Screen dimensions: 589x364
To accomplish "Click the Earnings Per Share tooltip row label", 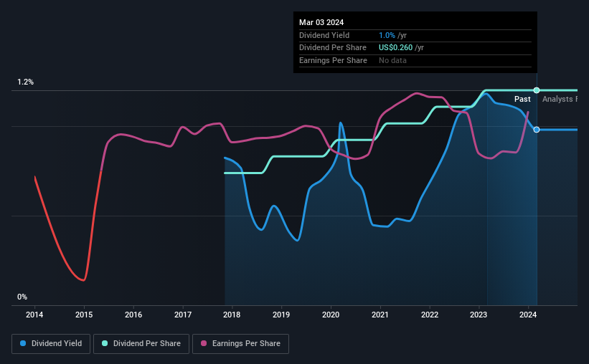I will pyautogui.click(x=333, y=60).
